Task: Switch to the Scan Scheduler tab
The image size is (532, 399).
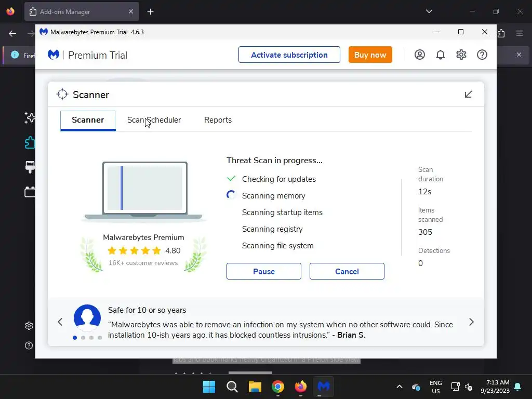Action: point(154,120)
